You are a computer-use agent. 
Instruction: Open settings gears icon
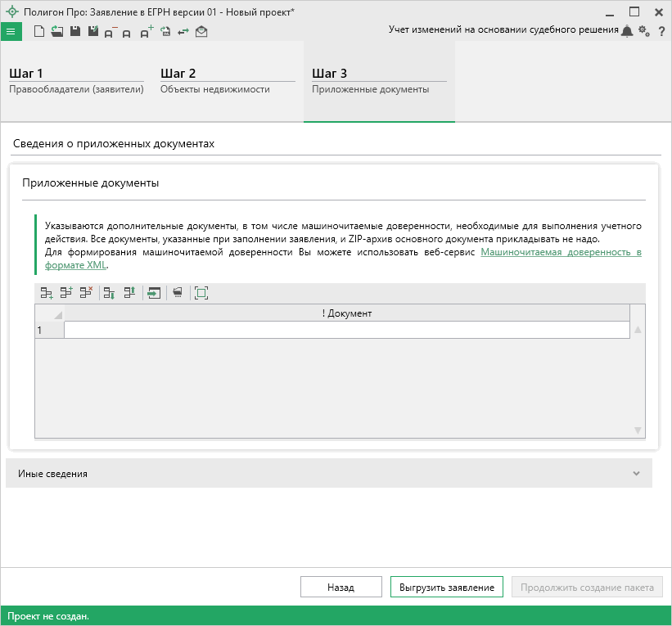(643, 31)
